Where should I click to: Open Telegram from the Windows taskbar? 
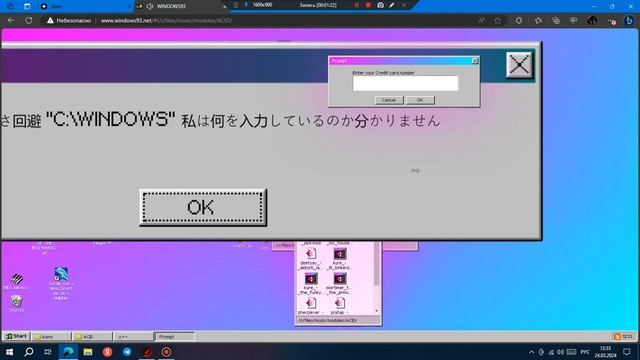[127, 351]
